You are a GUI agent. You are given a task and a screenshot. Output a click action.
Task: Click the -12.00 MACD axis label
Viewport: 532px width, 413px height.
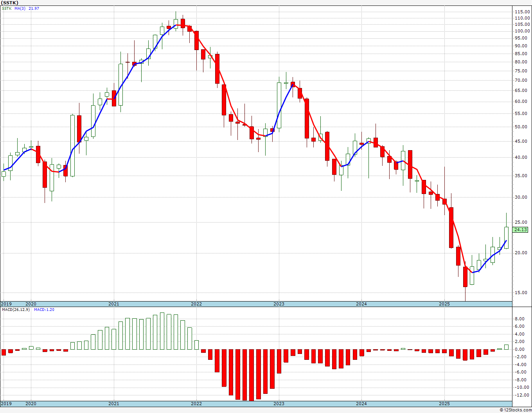[x=521, y=395]
